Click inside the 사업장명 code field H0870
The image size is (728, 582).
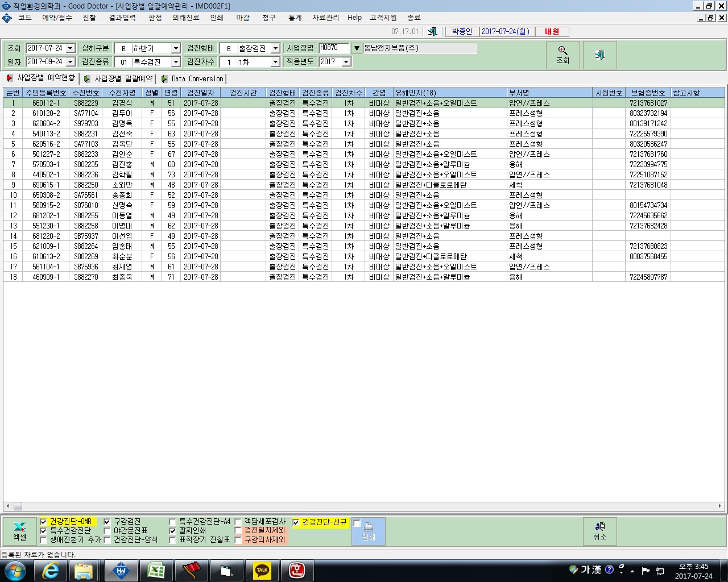[x=334, y=48]
